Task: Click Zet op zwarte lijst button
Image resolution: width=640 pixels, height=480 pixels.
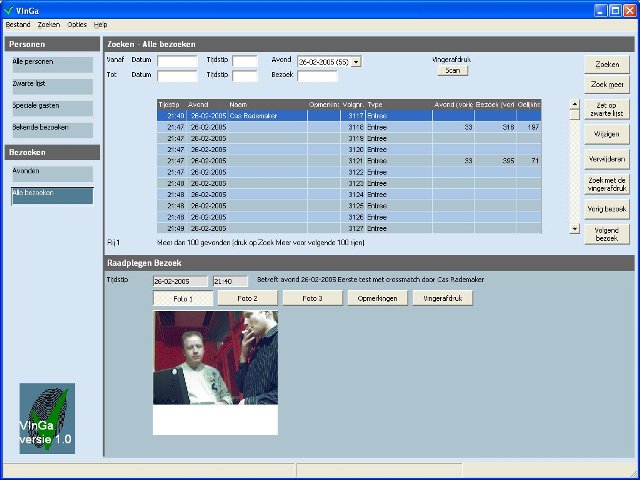Action: click(607, 109)
